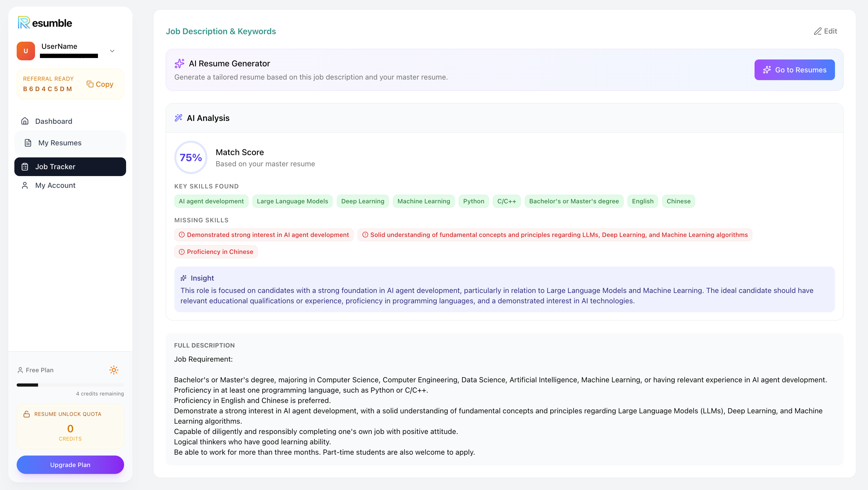Click the Job Tracker clipboard icon
Viewport: 868px width, 490px height.
pyautogui.click(x=25, y=167)
